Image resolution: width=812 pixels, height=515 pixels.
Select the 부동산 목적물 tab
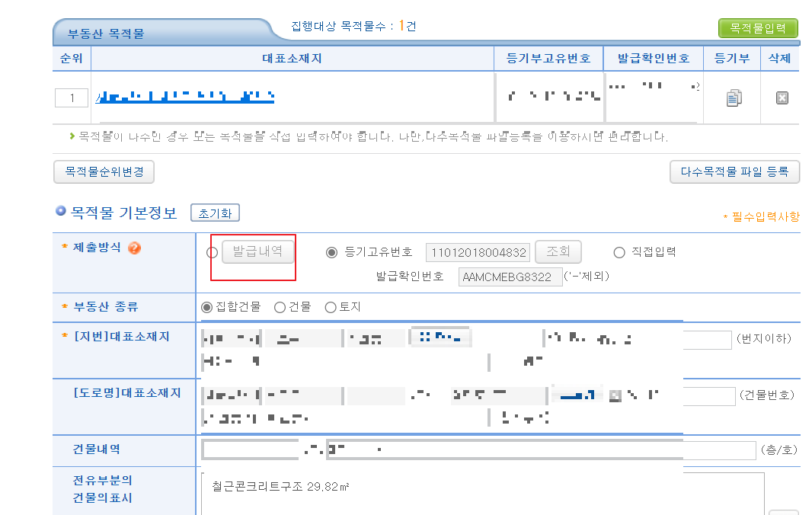106,34
